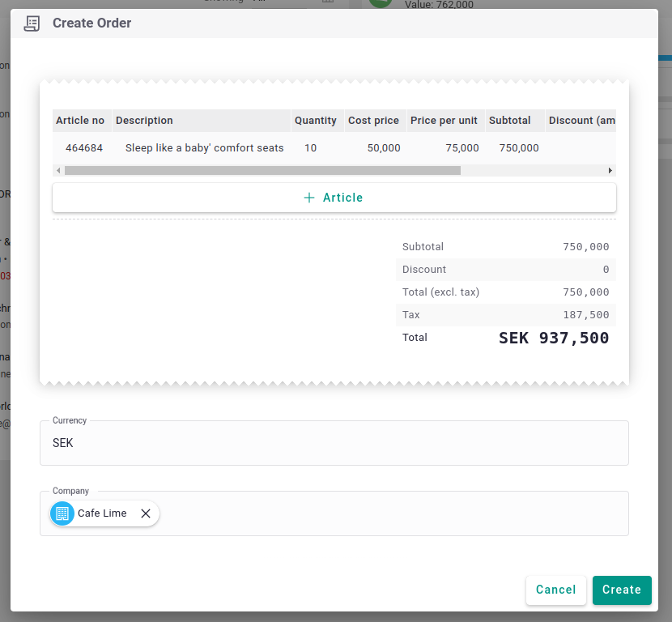Select the quantity cell showing 10
672x622 pixels.
pyautogui.click(x=311, y=148)
